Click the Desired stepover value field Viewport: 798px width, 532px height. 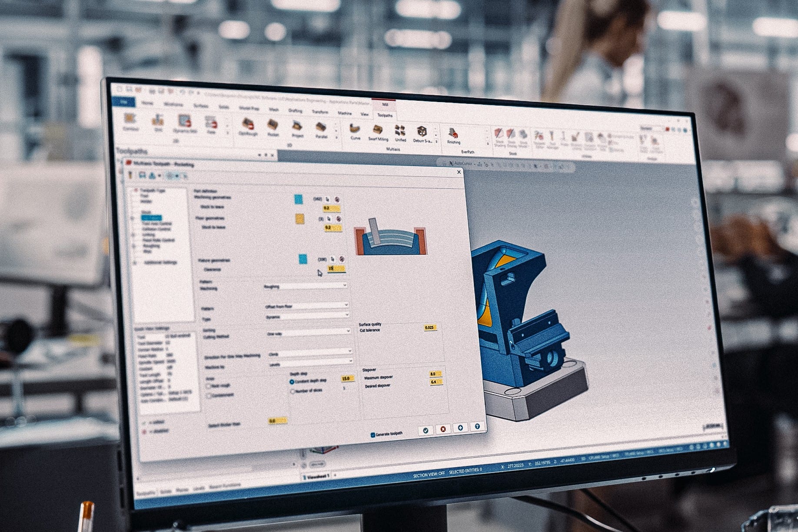pos(436,382)
